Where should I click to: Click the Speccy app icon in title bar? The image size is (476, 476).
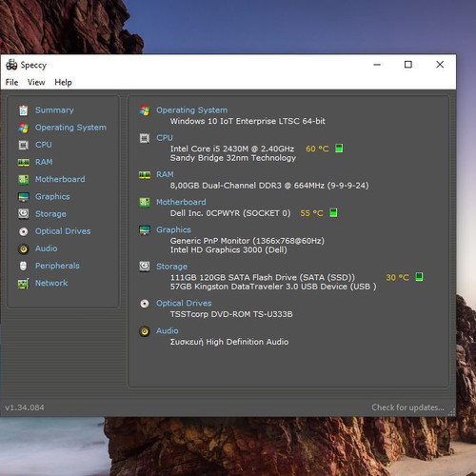click(11, 65)
